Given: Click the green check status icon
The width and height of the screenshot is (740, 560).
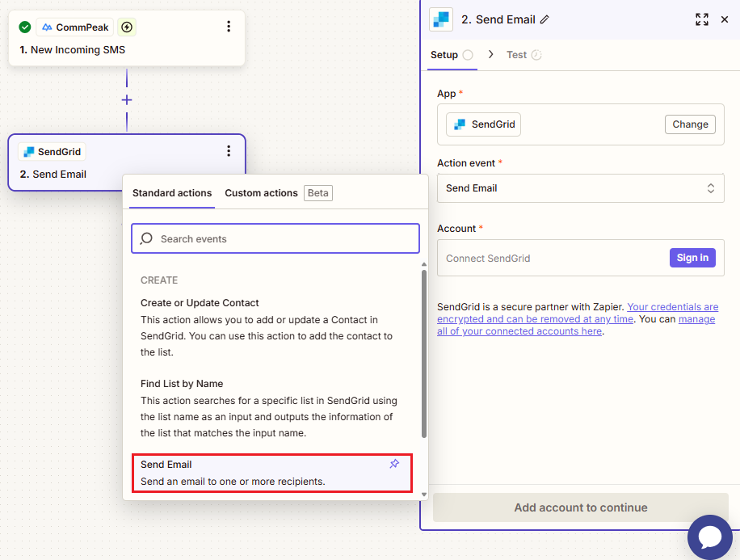Looking at the screenshot, I should (25, 27).
